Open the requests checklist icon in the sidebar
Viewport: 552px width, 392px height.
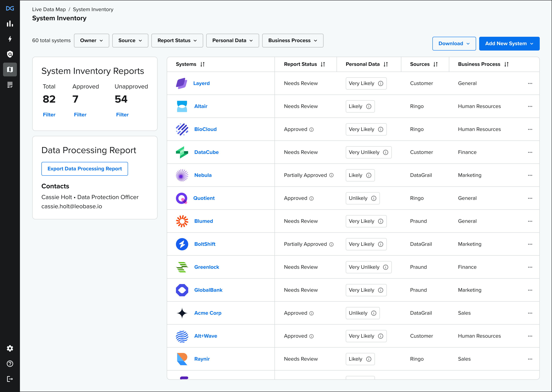[x=10, y=85]
